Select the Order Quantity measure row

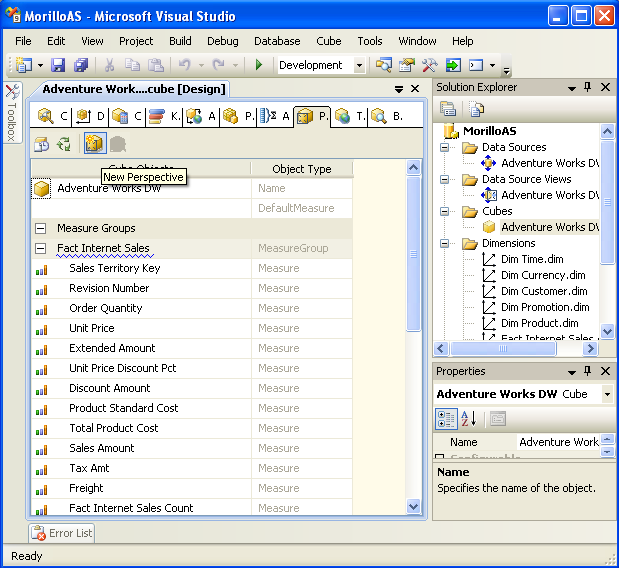(x=192, y=308)
